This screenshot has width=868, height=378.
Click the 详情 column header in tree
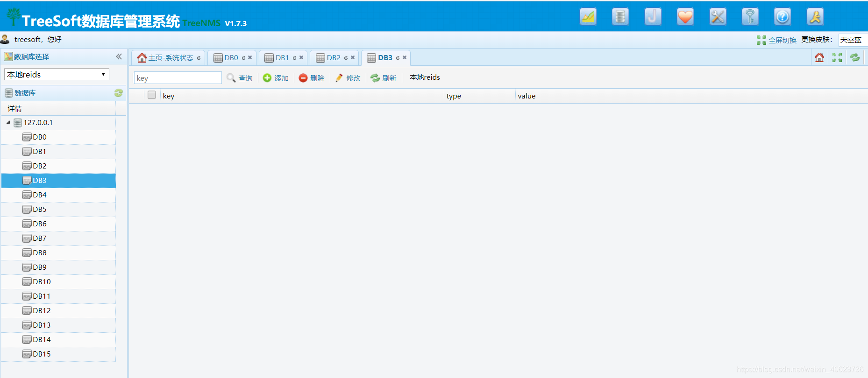[x=58, y=109]
